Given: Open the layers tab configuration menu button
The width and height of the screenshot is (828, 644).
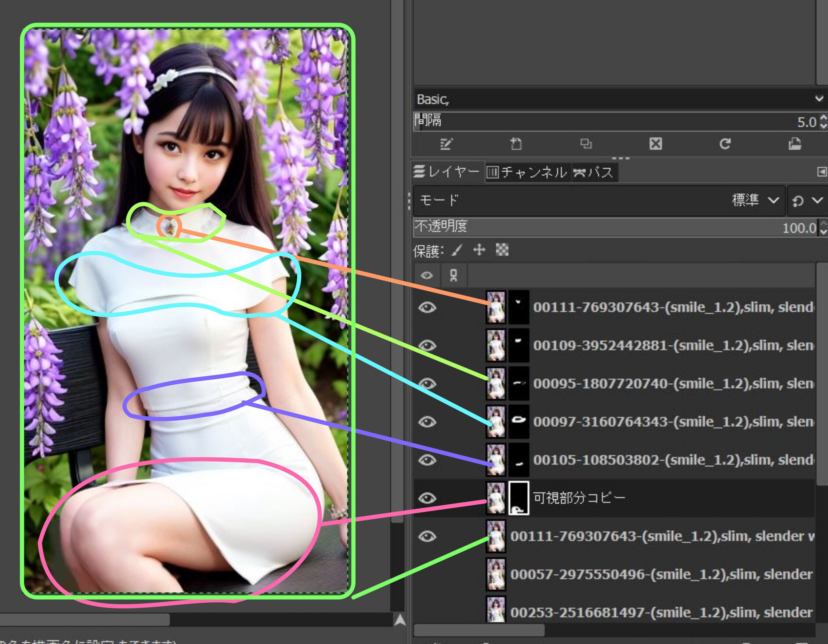Looking at the screenshot, I should click(x=822, y=172).
